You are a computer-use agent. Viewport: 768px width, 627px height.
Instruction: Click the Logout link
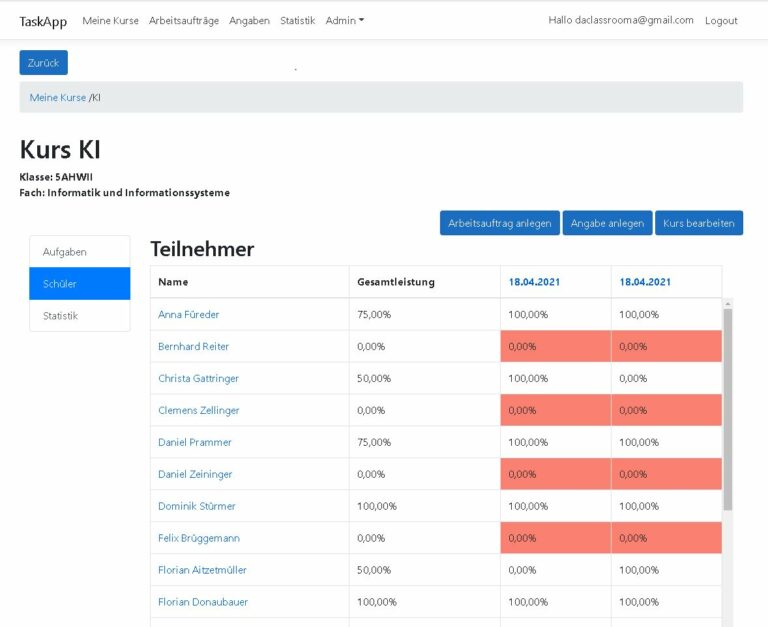click(x=721, y=21)
